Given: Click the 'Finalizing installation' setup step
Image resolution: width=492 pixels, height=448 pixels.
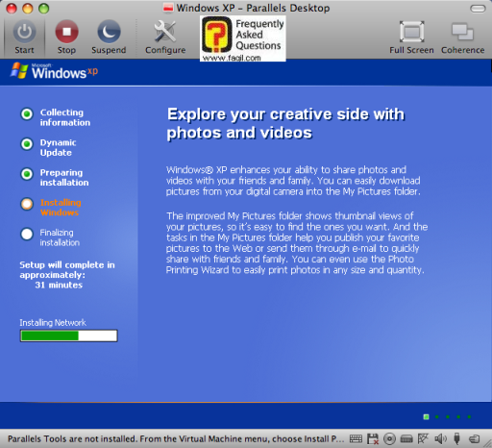Looking at the screenshot, I should [x=50, y=237].
